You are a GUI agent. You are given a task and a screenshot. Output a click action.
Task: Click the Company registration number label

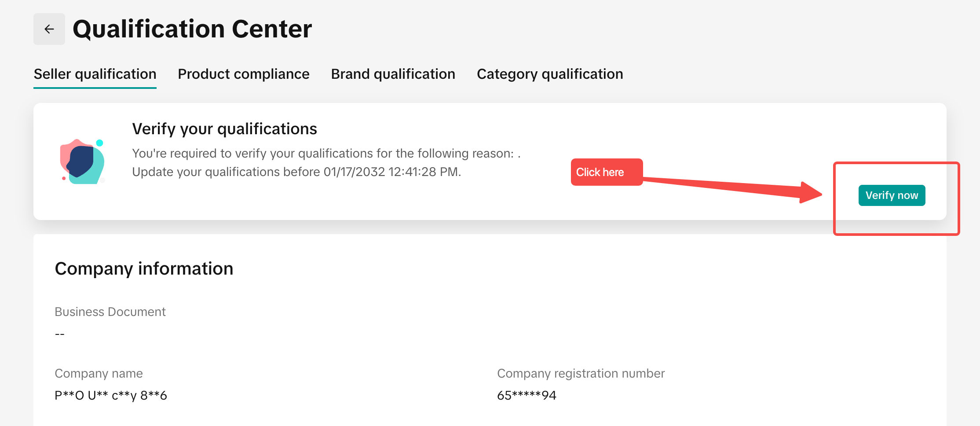click(x=581, y=373)
